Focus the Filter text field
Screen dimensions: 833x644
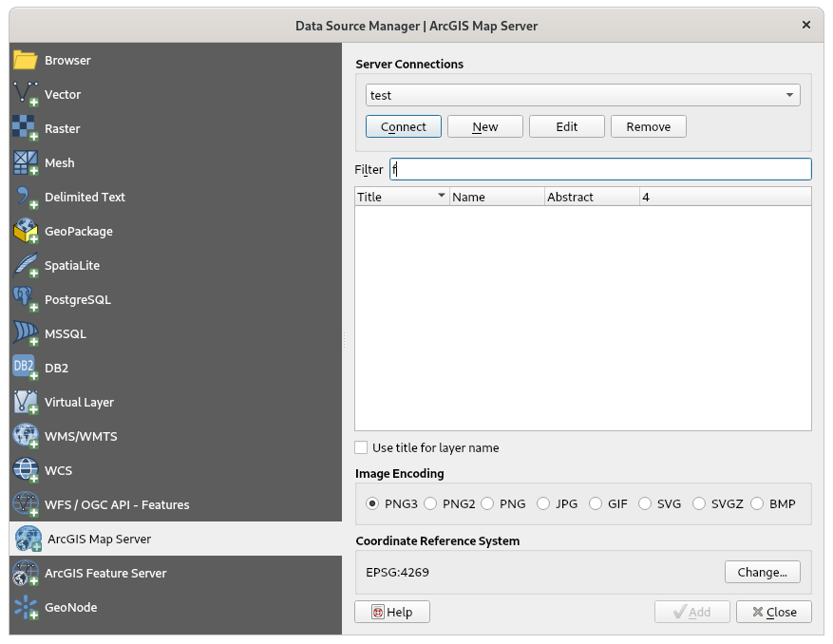[x=600, y=169]
